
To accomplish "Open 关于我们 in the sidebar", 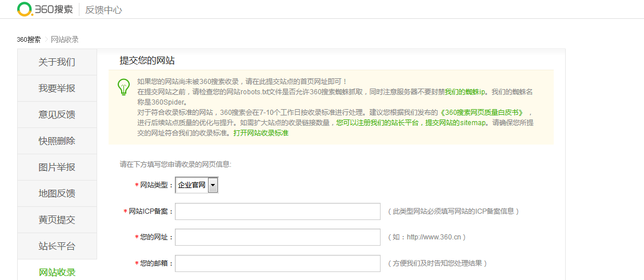I will 57,62.
